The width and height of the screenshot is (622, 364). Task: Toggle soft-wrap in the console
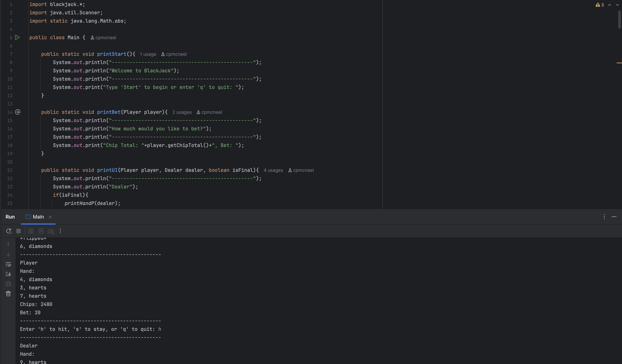pyautogui.click(x=8, y=264)
